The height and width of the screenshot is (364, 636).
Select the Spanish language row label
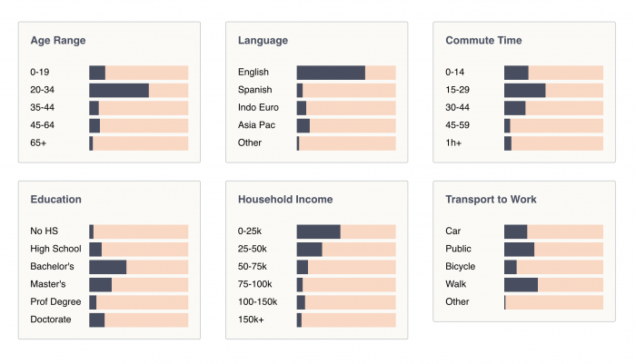point(254,90)
